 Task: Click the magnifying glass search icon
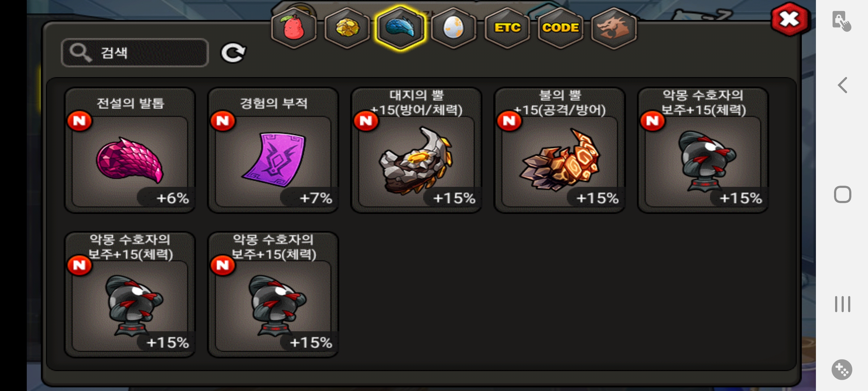pos(80,53)
